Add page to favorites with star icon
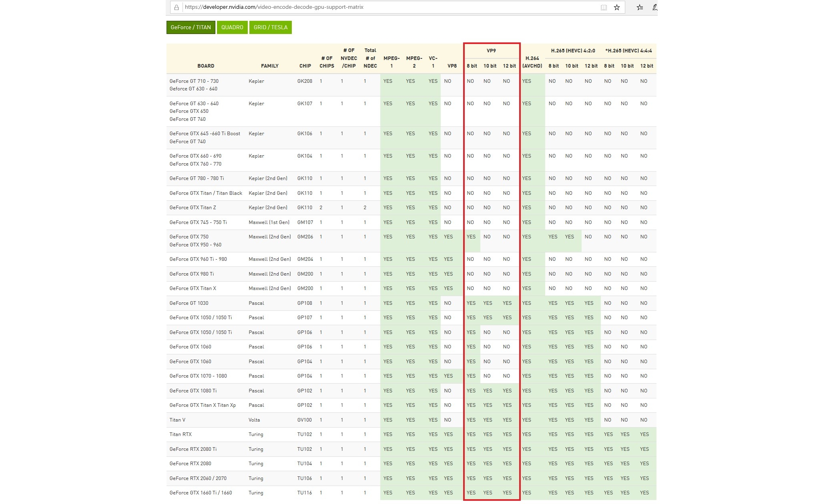This screenshot has width=823, height=504. (617, 7)
